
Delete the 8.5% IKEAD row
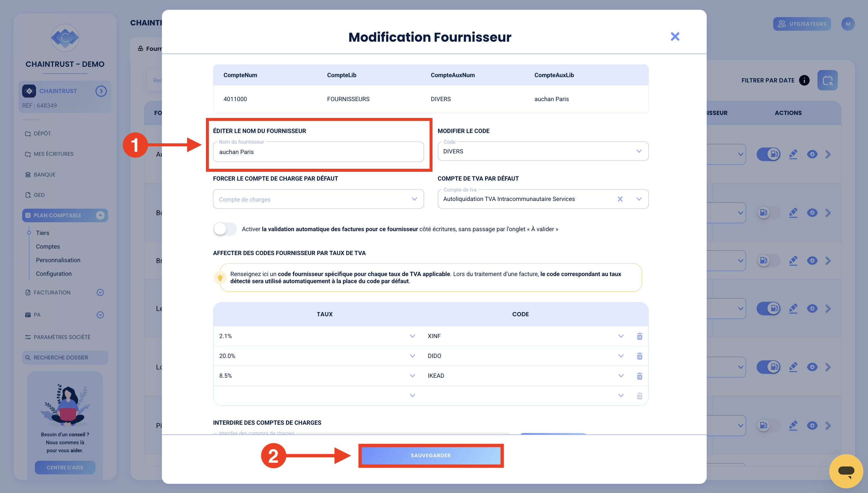click(x=639, y=376)
